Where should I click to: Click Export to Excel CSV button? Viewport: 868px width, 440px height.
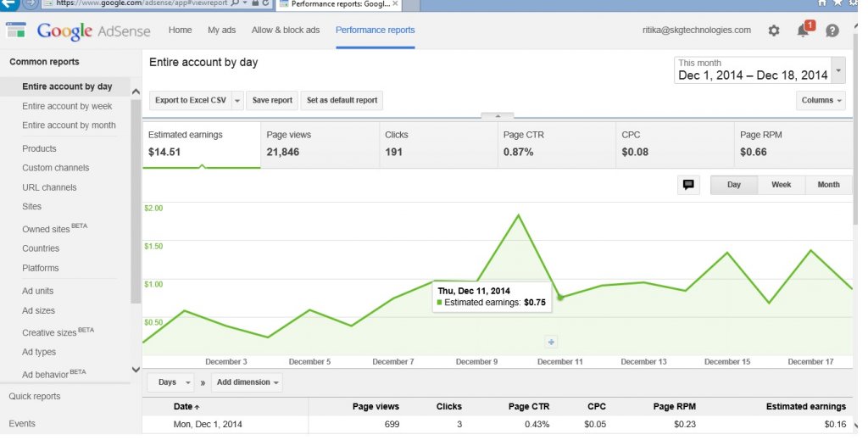pyautogui.click(x=191, y=101)
